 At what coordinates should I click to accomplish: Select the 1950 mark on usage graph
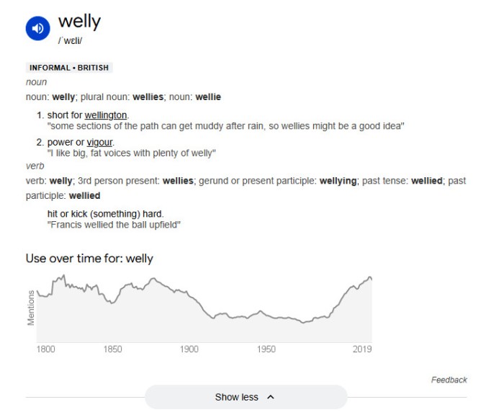click(x=266, y=349)
